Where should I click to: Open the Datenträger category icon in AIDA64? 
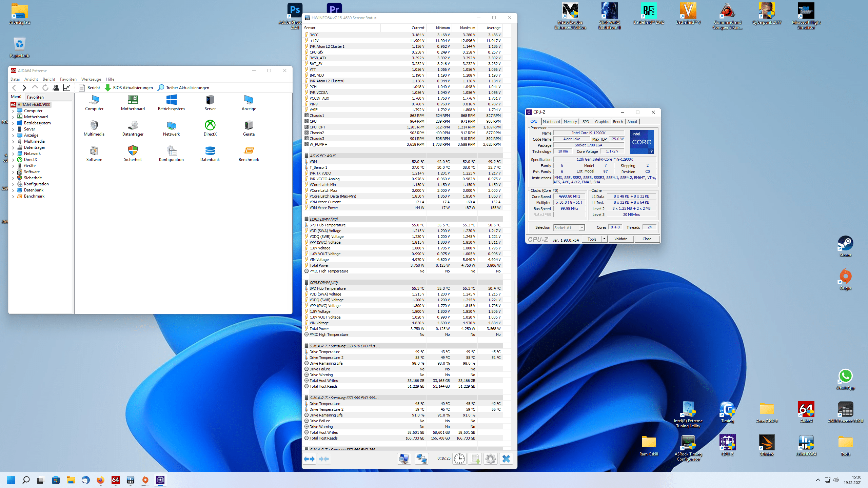(133, 128)
